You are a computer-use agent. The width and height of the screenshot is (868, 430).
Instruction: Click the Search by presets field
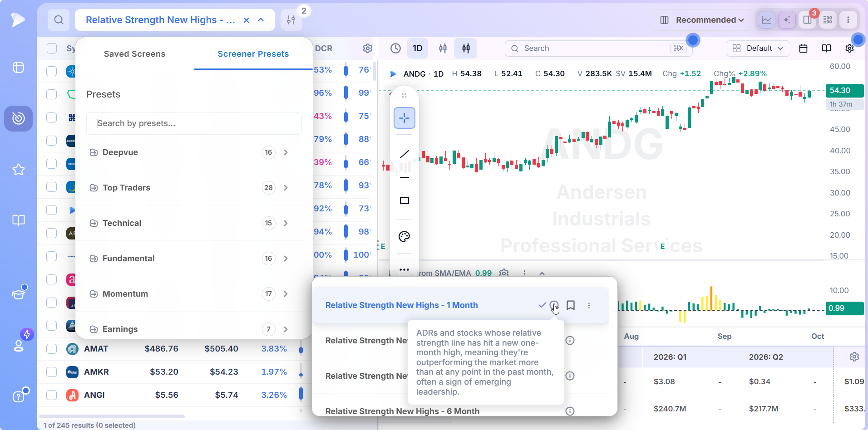[194, 123]
